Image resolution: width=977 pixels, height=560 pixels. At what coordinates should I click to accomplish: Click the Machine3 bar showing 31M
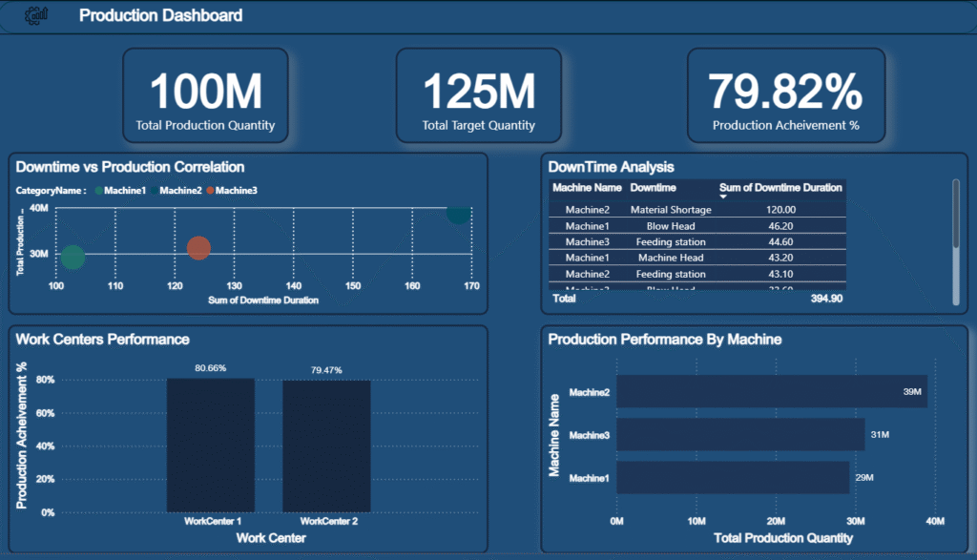740,434
